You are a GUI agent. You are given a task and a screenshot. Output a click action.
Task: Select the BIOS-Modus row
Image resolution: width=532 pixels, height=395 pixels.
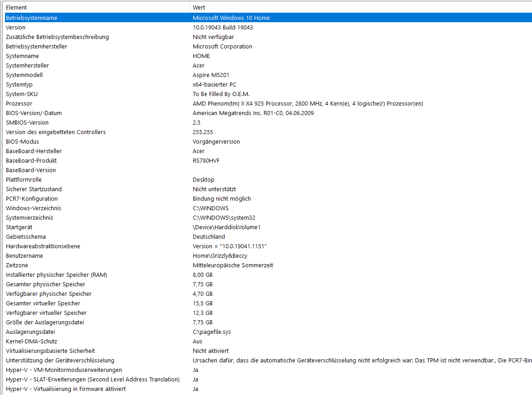pyautogui.click(x=268, y=141)
